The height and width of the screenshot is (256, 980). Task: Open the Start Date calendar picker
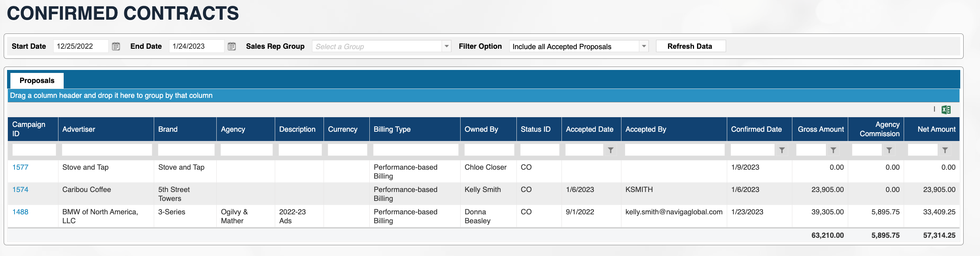click(x=116, y=47)
